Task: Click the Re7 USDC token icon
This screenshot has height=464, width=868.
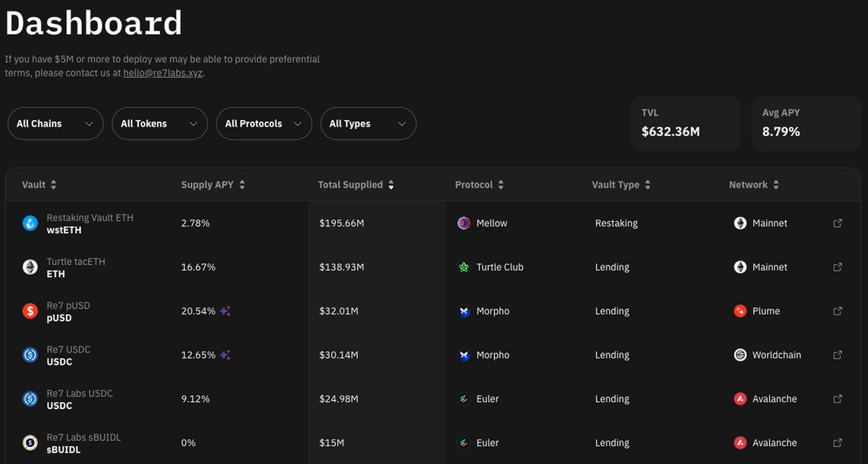Action: tap(30, 355)
